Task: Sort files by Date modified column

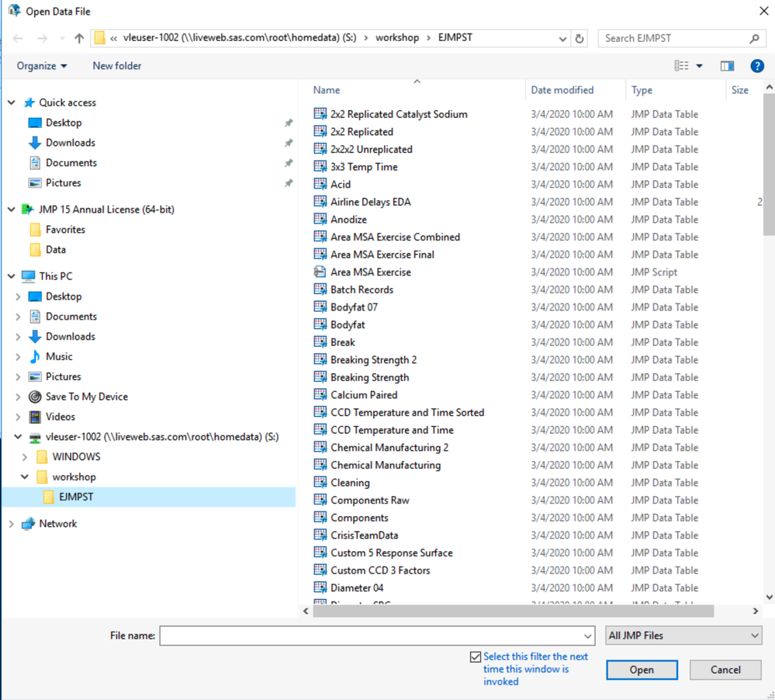Action: 562,90
